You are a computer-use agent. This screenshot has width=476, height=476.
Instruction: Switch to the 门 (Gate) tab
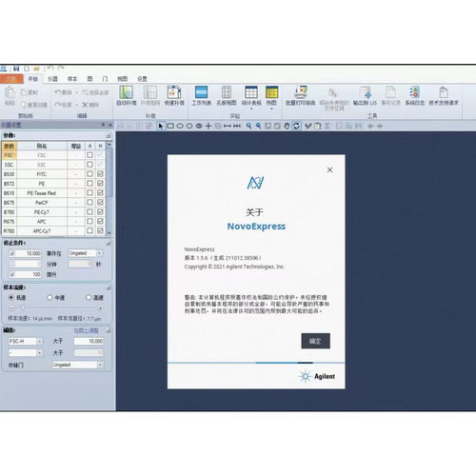pyautogui.click(x=105, y=79)
